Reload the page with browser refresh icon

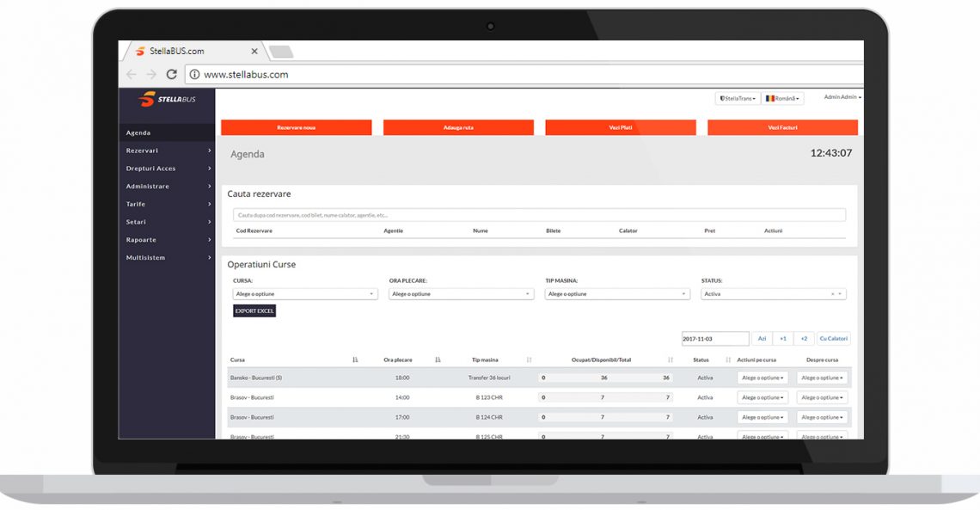click(x=171, y=74)
